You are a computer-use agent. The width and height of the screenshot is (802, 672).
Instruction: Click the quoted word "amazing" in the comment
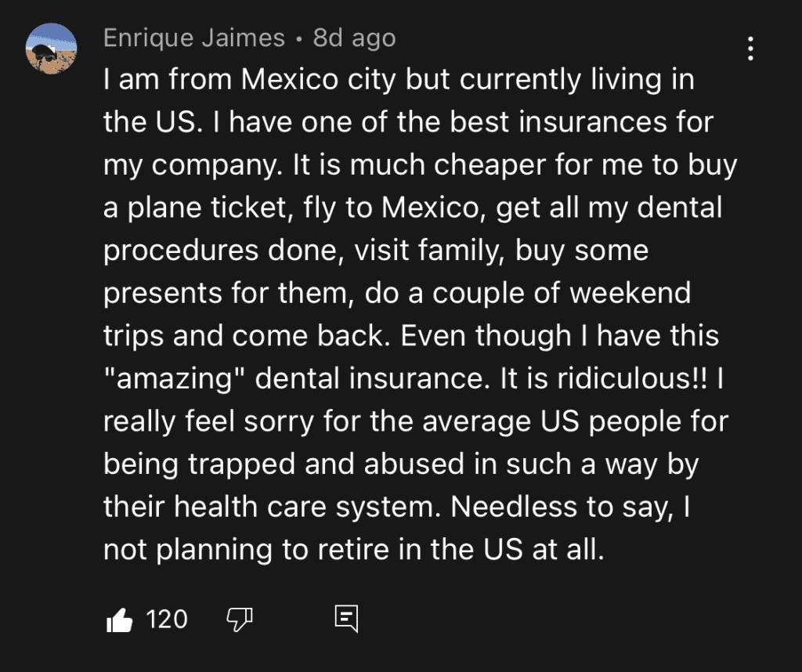coord(175,380)
